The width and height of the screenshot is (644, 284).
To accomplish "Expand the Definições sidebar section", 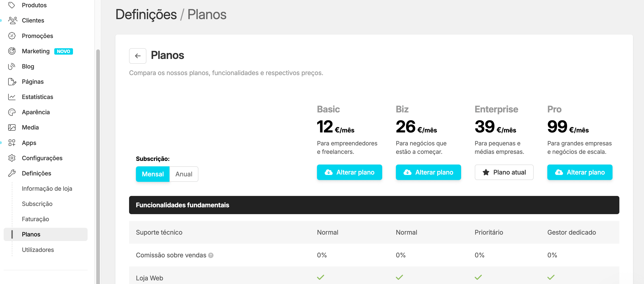I will [x=36, y=173].
